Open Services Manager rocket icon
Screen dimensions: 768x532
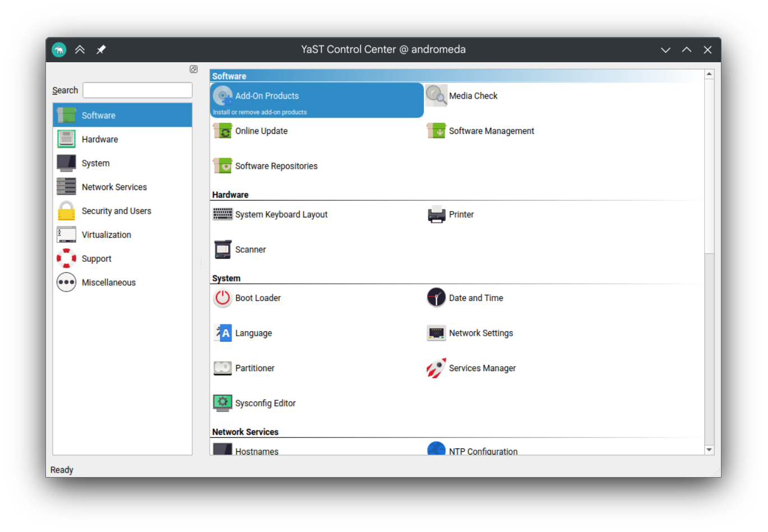(x=436, y=368)
